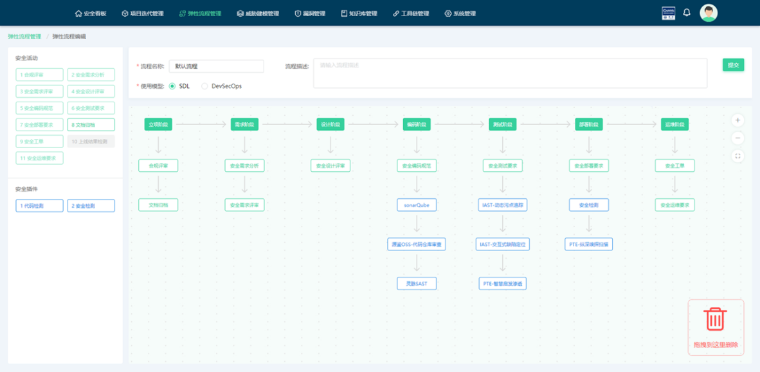Fit the flow canvas to screen
This screenshot has height=372, width=760.
(738, 156)
